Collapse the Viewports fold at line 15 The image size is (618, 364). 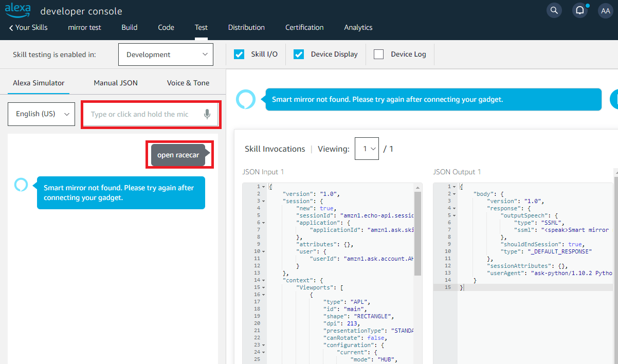[264, 287]
